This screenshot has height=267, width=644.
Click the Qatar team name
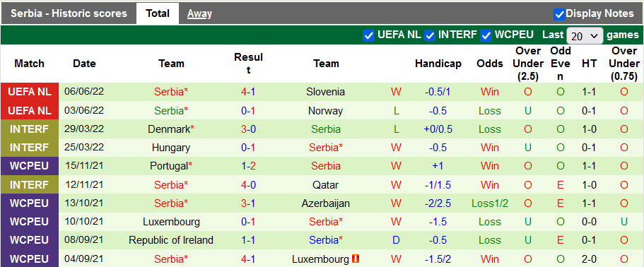(x=326, y=185)
